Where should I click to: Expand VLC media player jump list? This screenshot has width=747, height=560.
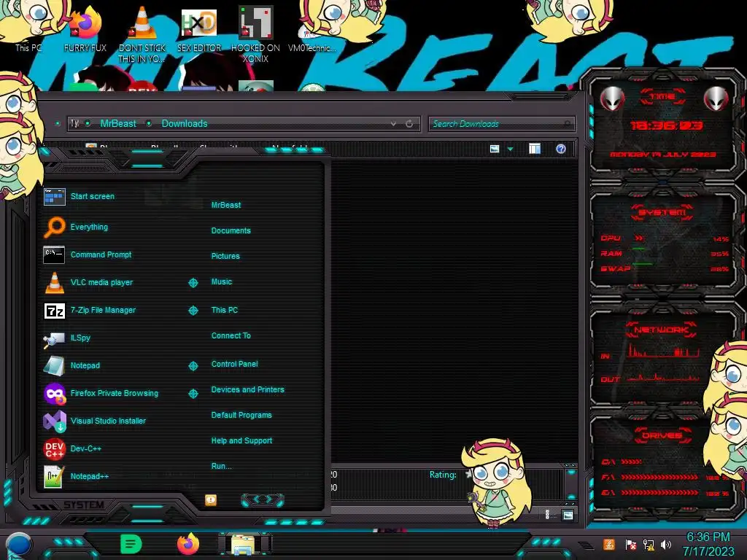click(193, 283)
